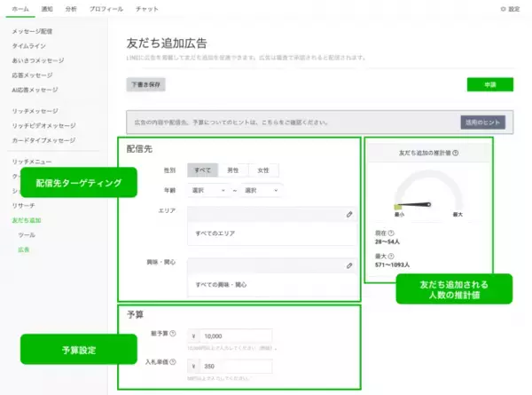Screen dimensions: 532x395
Task: Open the チャット tab
Action: 146,8
